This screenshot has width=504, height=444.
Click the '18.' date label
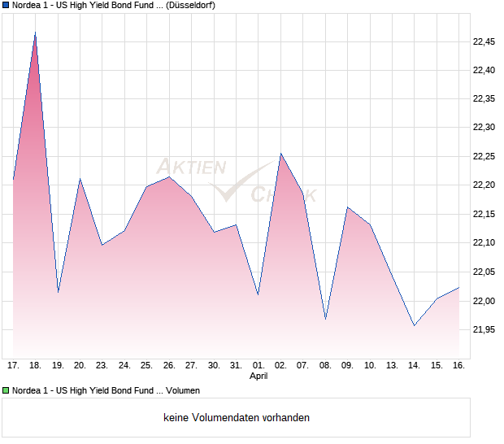[x=35, y=366]
